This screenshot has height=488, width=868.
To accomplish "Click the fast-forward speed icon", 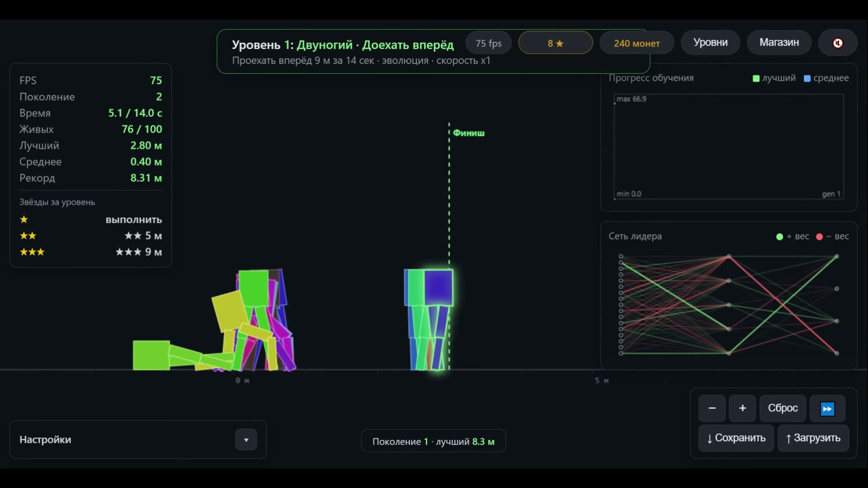I will 827,408.
